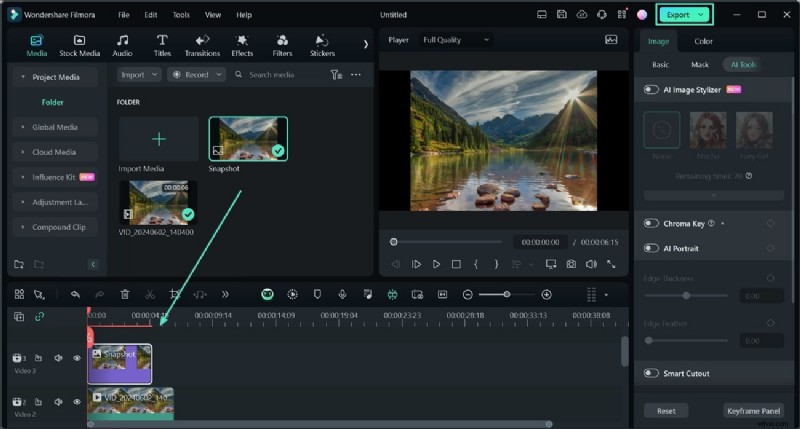Zoom in timeline with plus icon

546,294
